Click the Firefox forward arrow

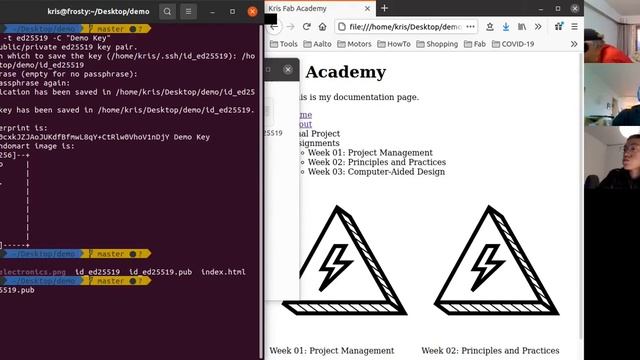291,27
